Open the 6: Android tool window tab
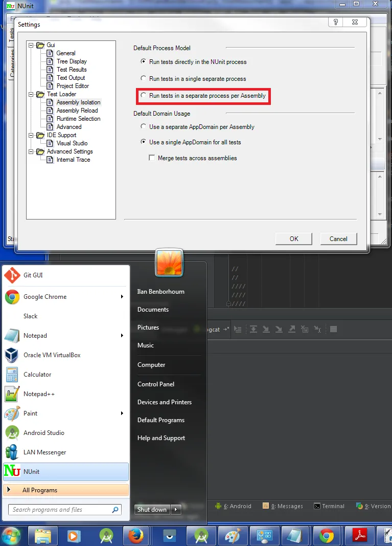Viewport: 392px width, 546px height. 233,506
